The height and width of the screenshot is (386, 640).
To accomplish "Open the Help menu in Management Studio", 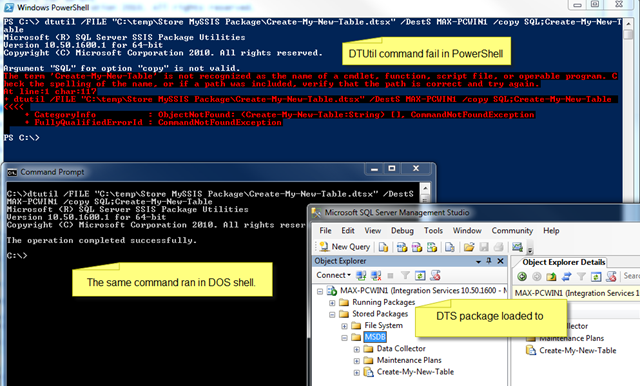I will point(551,231).
